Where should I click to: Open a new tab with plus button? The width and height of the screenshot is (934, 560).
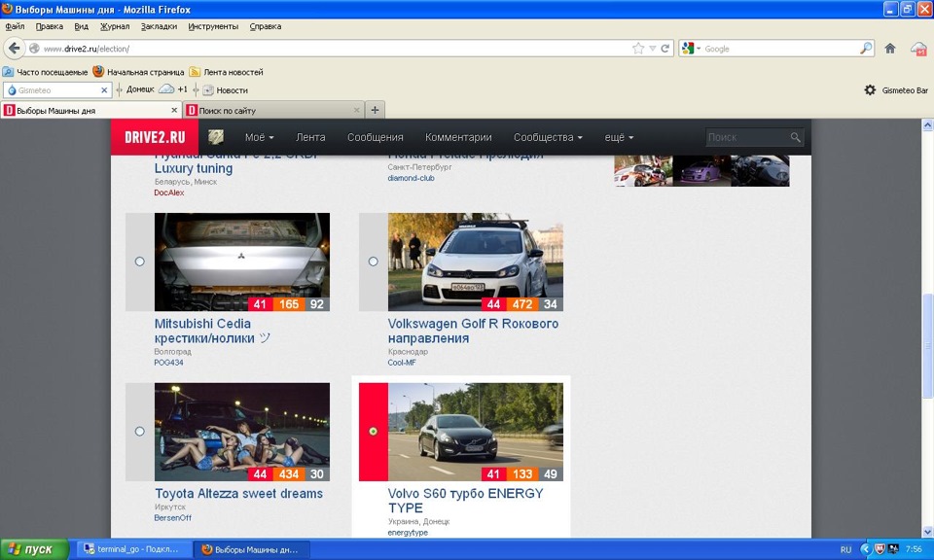point(375,110)
